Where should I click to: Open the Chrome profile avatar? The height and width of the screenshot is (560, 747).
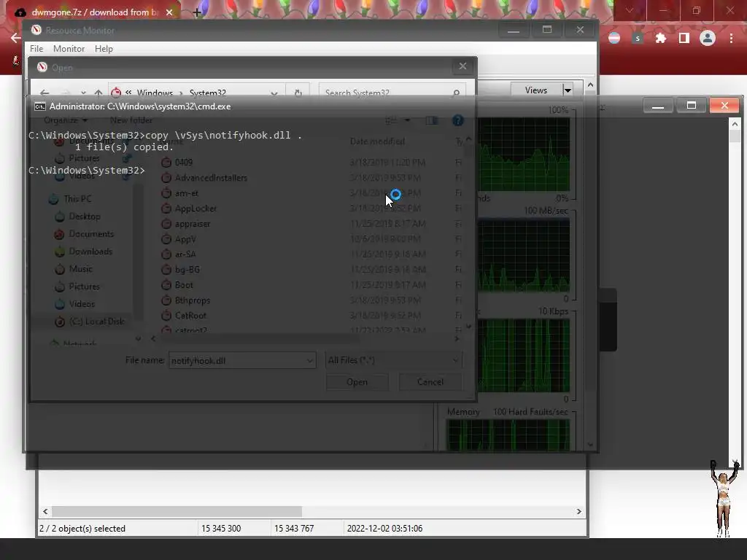pyautogui.click(x=708, y=38)
